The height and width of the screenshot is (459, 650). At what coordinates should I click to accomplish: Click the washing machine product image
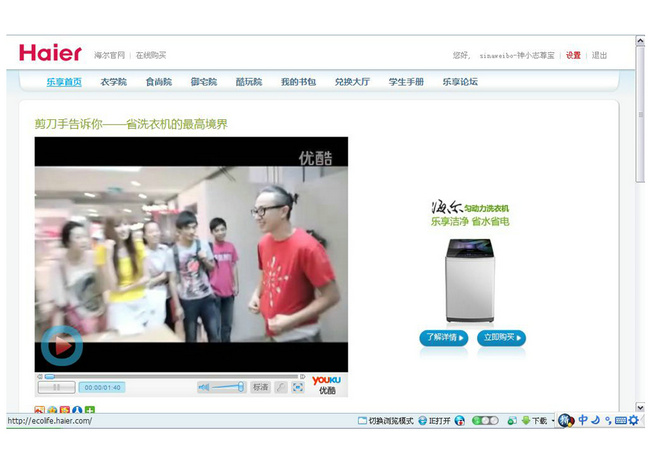(470, 280)
